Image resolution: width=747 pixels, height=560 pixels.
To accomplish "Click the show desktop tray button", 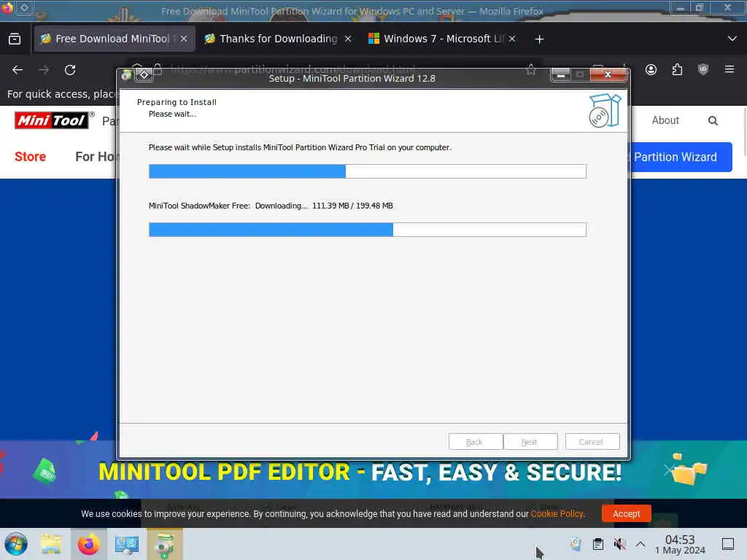I will point(727,544).
